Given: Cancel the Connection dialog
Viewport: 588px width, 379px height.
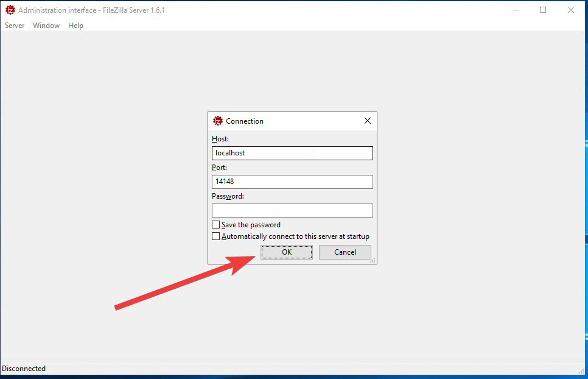Looking at the screenshot, I should click(x=345, y=252).
